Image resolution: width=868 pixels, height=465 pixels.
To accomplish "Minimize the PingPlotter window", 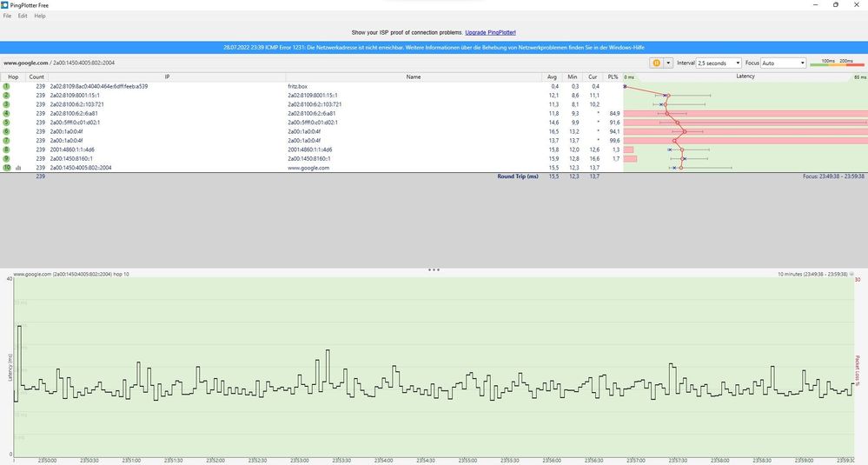I will click(x=815, y=5).
